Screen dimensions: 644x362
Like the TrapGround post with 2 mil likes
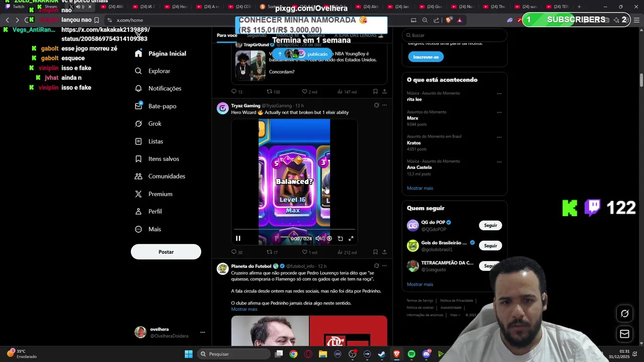[x=309, y=92]
